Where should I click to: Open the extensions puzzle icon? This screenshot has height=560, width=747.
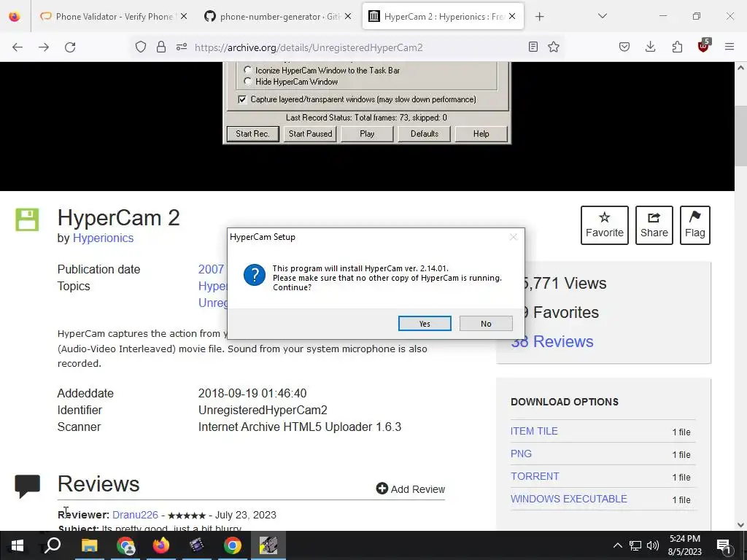[x=677, y=47]
